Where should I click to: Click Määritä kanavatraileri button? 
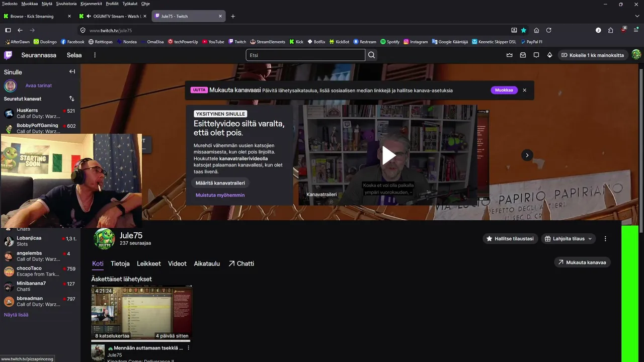tap(220, 183)
